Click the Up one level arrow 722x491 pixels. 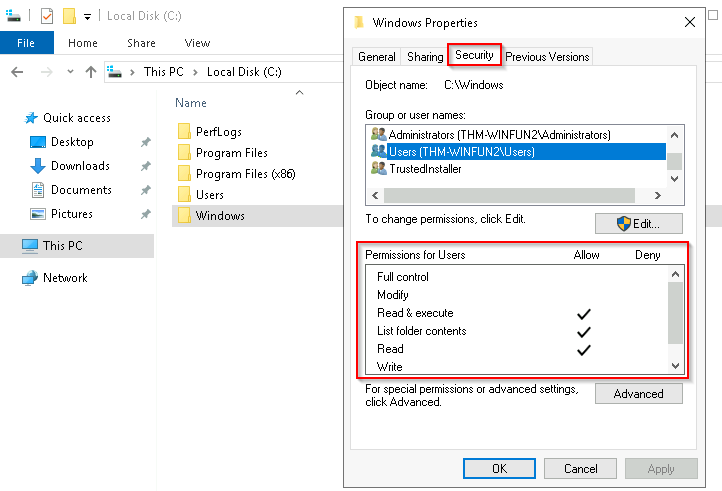point(91,72)
